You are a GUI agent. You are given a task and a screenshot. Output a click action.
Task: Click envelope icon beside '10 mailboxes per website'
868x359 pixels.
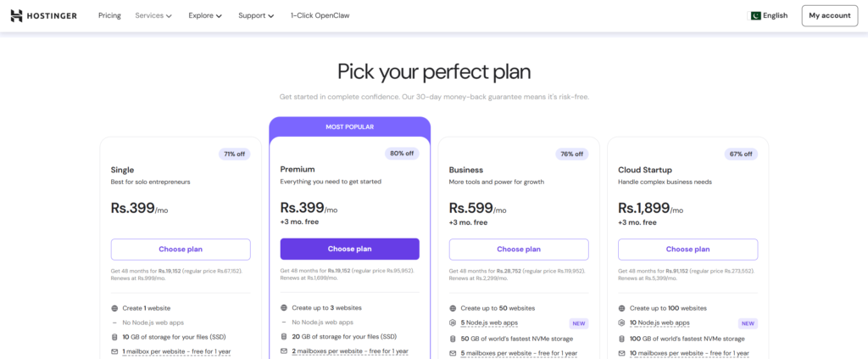[x=622, y=352]
